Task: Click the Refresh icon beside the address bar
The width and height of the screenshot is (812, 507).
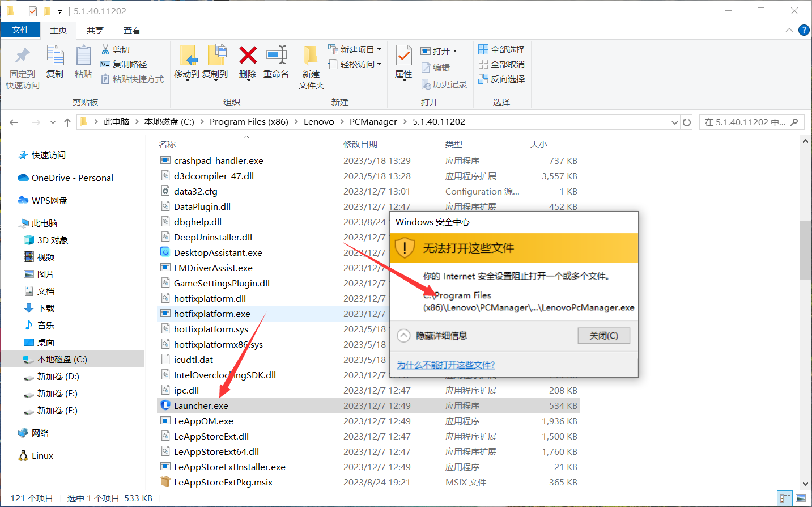Action: (x=687, y=122)
